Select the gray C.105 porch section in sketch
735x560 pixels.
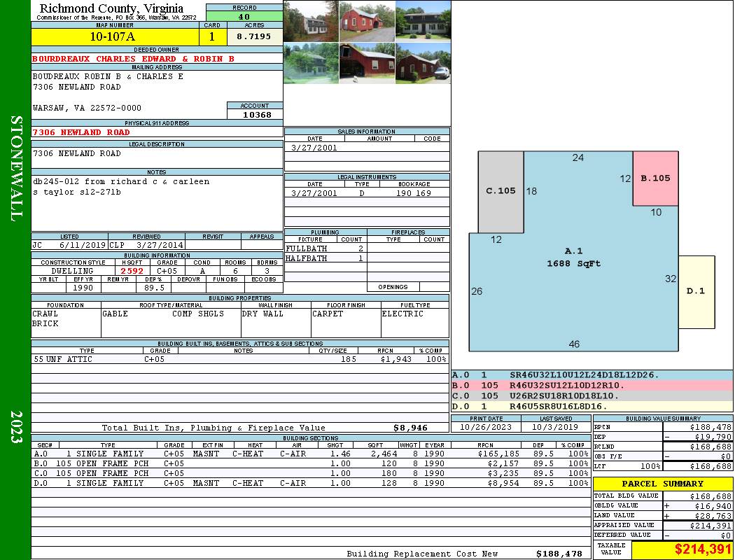500,191
